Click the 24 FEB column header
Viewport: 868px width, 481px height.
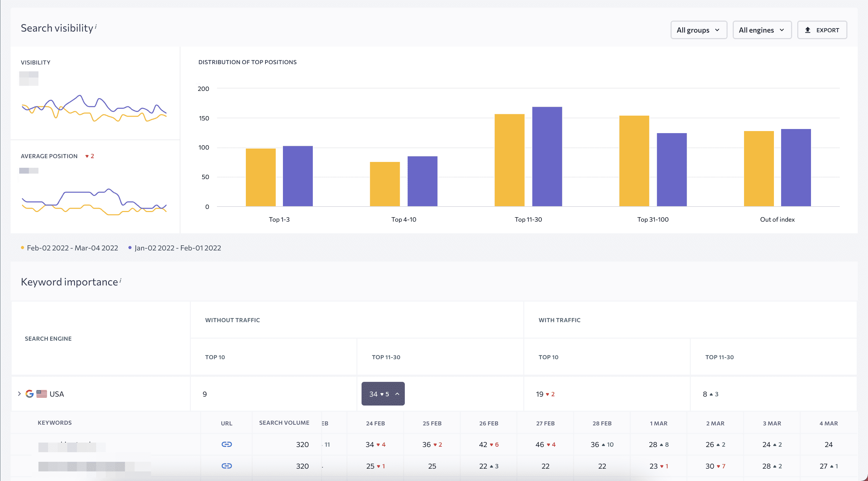coord(375,423)
